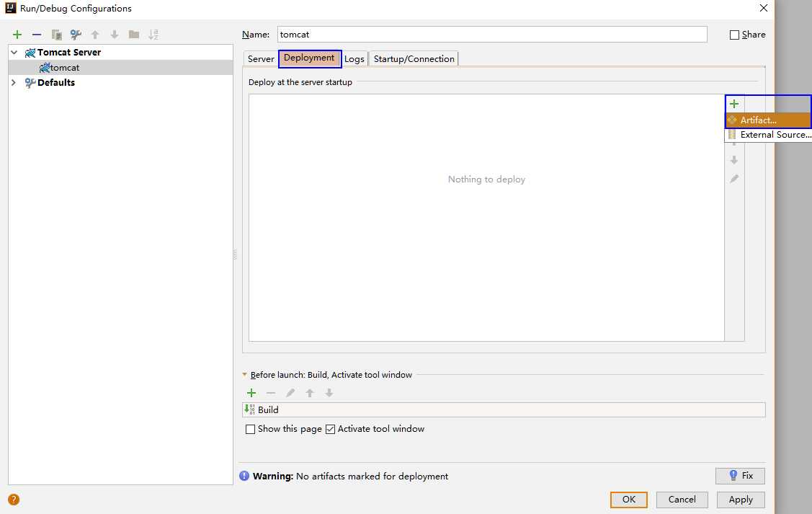Select the tomcat configuration in the tree
This screenshot has width=812, height=514.
[120, 67]
